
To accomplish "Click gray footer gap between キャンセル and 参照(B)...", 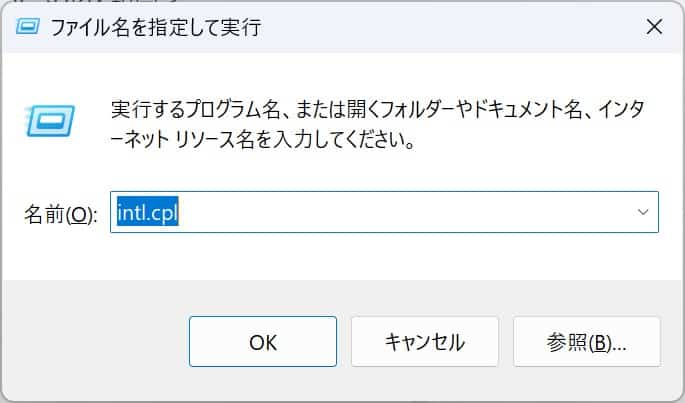I will (x=505, y=342).
